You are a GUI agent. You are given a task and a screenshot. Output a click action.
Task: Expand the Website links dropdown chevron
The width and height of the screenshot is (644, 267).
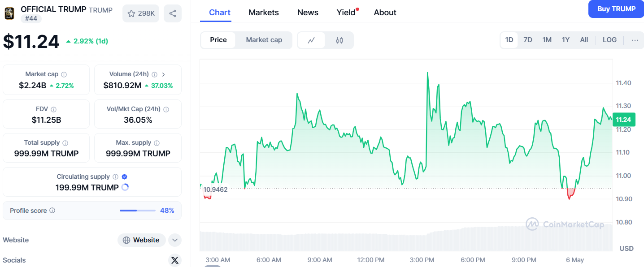point(175,240)
